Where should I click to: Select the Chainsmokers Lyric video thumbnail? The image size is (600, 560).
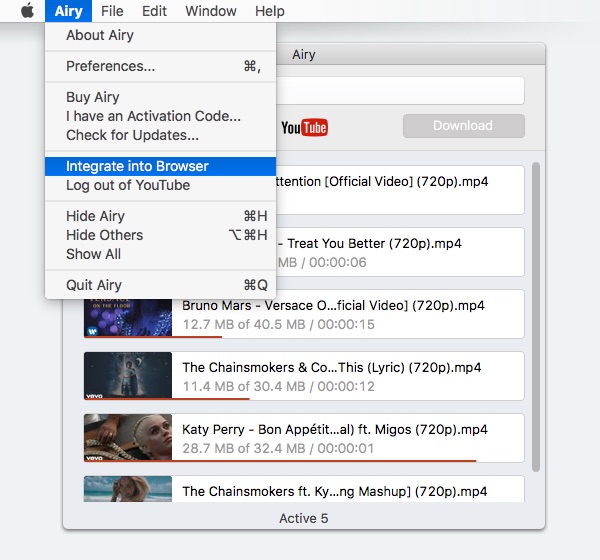128,376
